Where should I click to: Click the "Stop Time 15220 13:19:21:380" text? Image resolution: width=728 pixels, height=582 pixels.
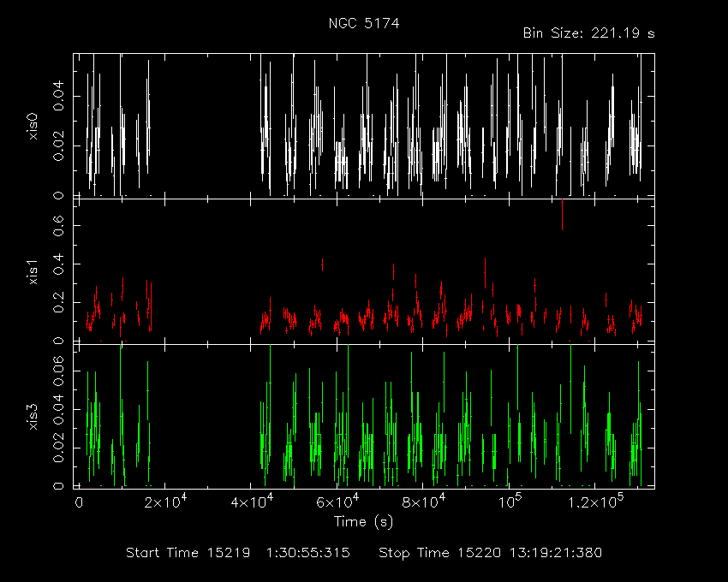[490, 553]
